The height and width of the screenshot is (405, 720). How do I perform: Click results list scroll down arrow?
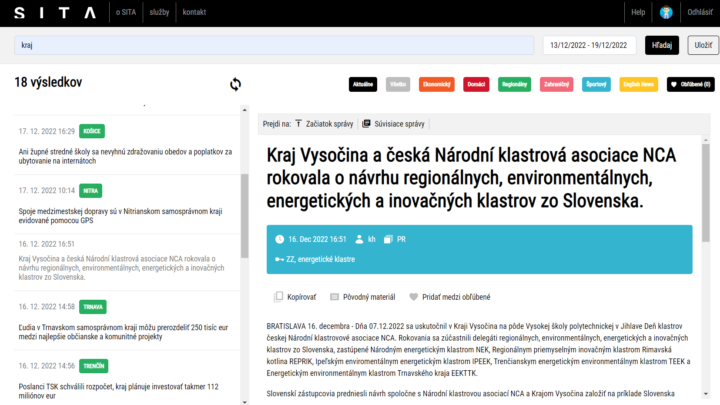(x=244, y=402)
